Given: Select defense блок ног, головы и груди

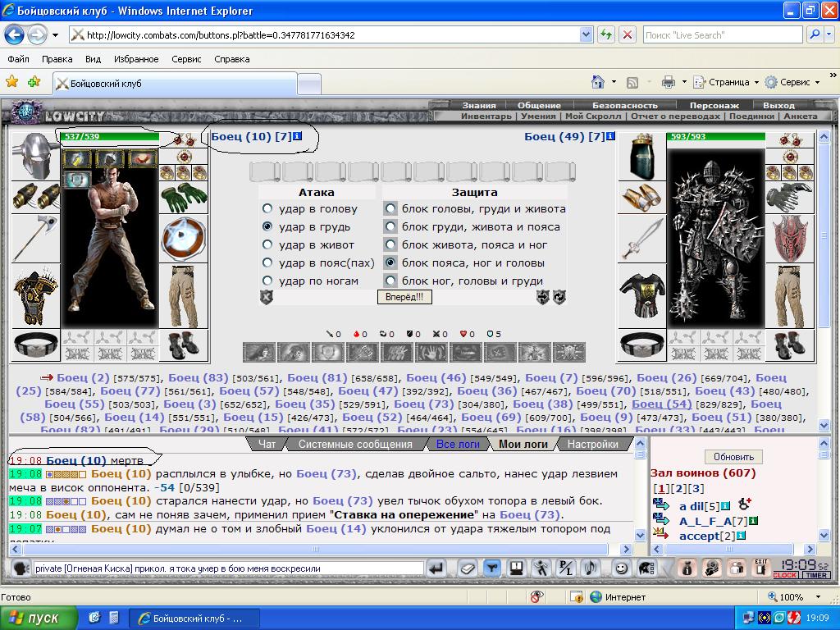Looking at the screenshot, I should click(390, 281).
